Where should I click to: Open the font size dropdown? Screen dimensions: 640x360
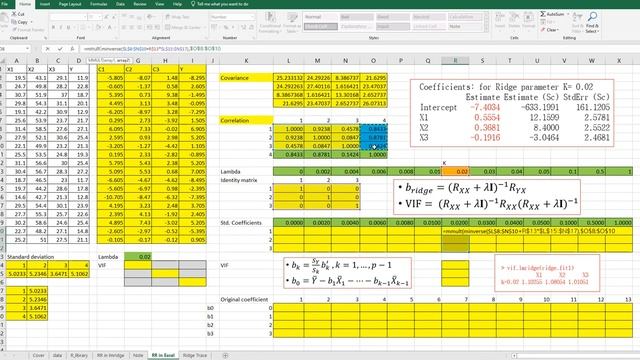(x=100, y=17)
